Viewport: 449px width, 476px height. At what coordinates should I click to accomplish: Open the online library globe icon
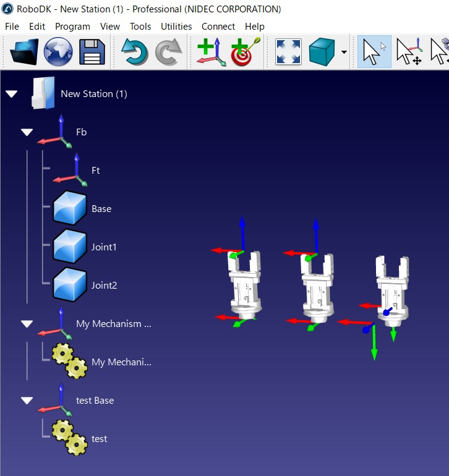tap(58, 52)
